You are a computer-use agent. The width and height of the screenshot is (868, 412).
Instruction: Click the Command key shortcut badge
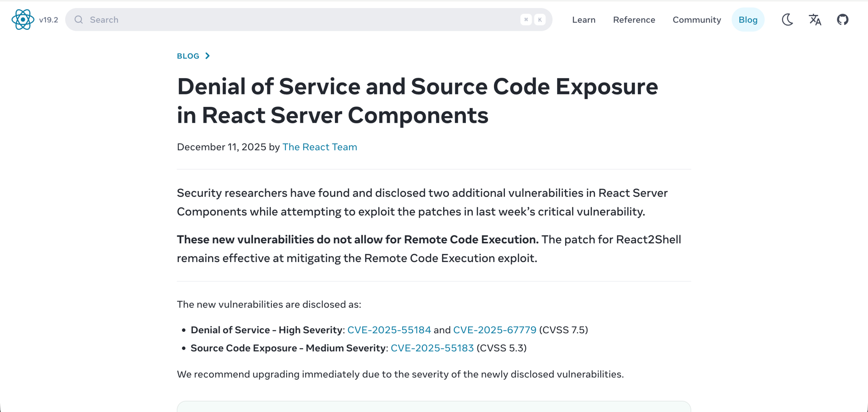tap(526, 20)
